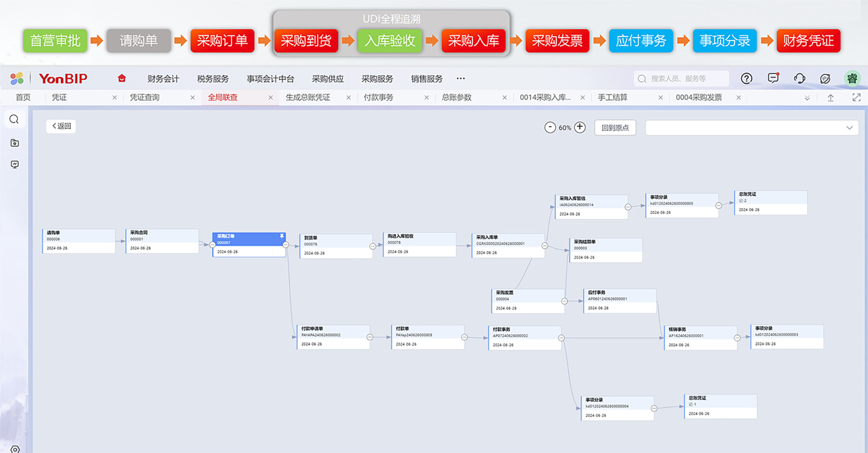Screen dimensions: 868x453
Task: Open the 财务会计 menu
Action: click(163, 79)
